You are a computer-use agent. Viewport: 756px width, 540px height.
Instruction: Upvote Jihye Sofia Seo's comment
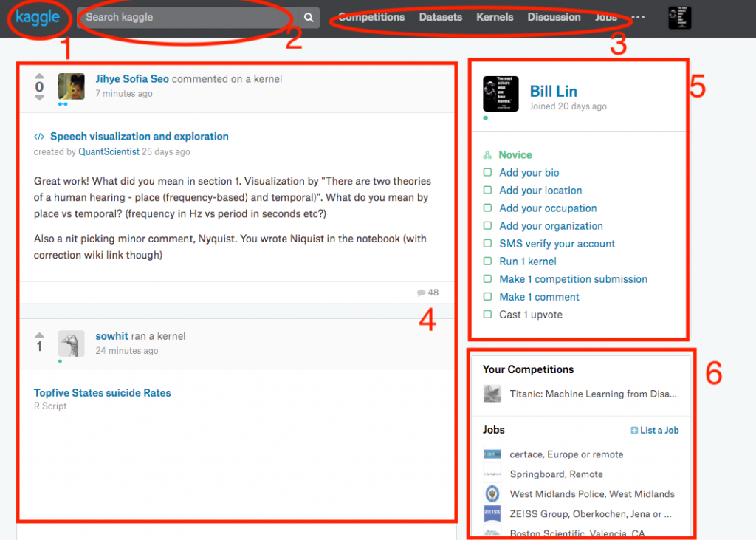click(x=40, y=76)
